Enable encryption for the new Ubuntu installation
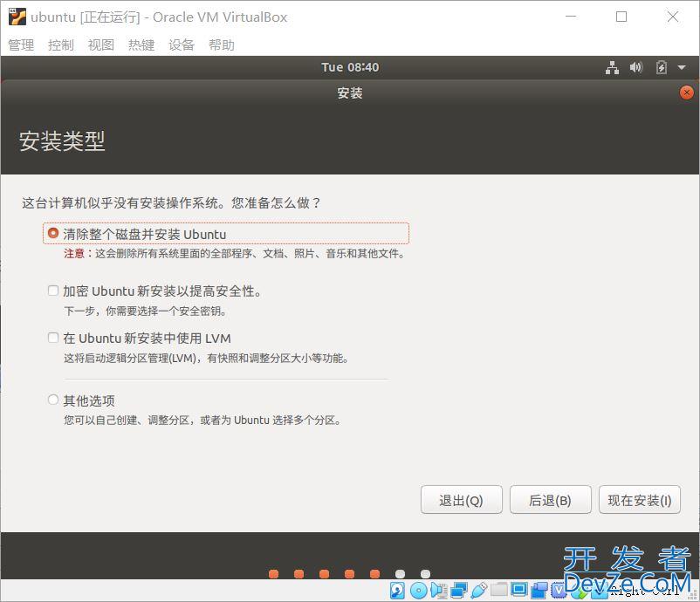This screenshot has height=602, width=700. point(53,291)
